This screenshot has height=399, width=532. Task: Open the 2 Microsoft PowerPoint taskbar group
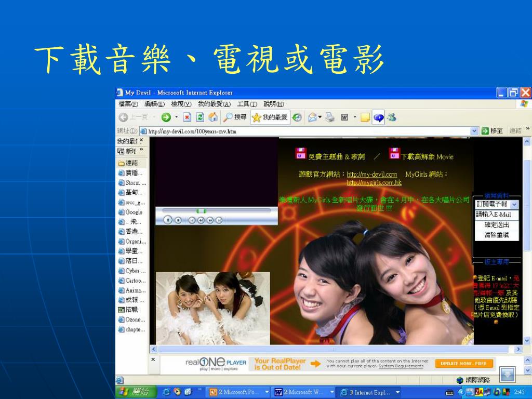point(239,392)
